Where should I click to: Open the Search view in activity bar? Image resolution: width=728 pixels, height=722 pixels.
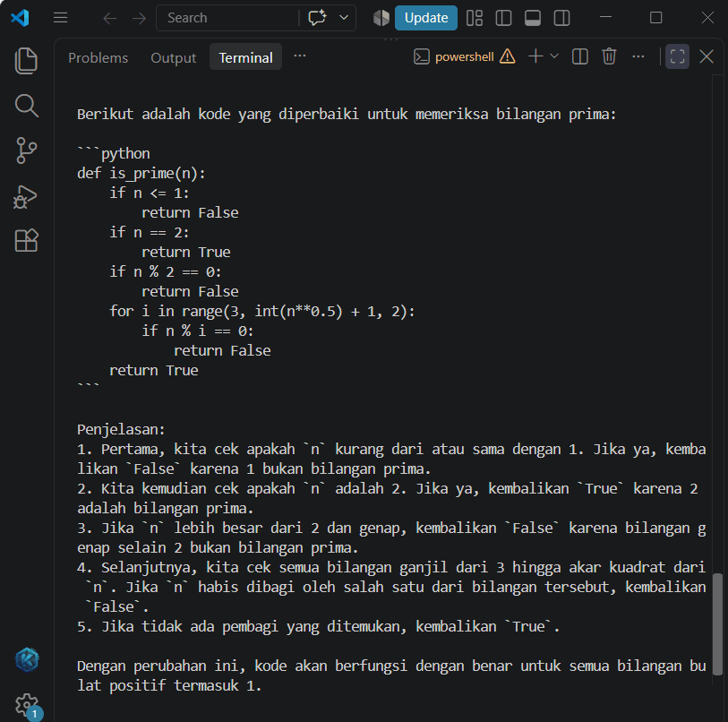point(26,106)
